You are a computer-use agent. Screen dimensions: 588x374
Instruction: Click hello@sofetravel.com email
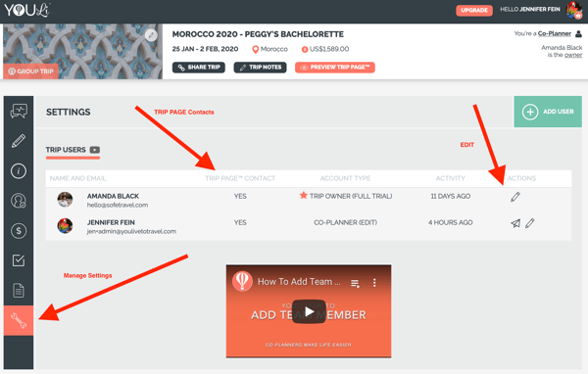(118, 205)
